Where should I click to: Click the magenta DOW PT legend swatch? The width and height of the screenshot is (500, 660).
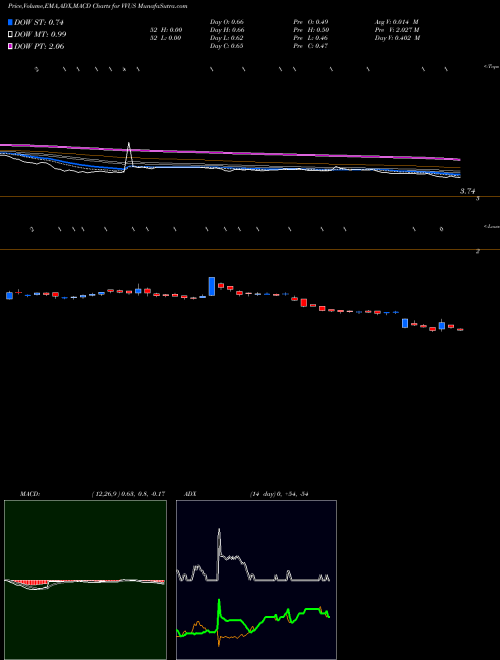pyautogui.click(x=10, y=46)
